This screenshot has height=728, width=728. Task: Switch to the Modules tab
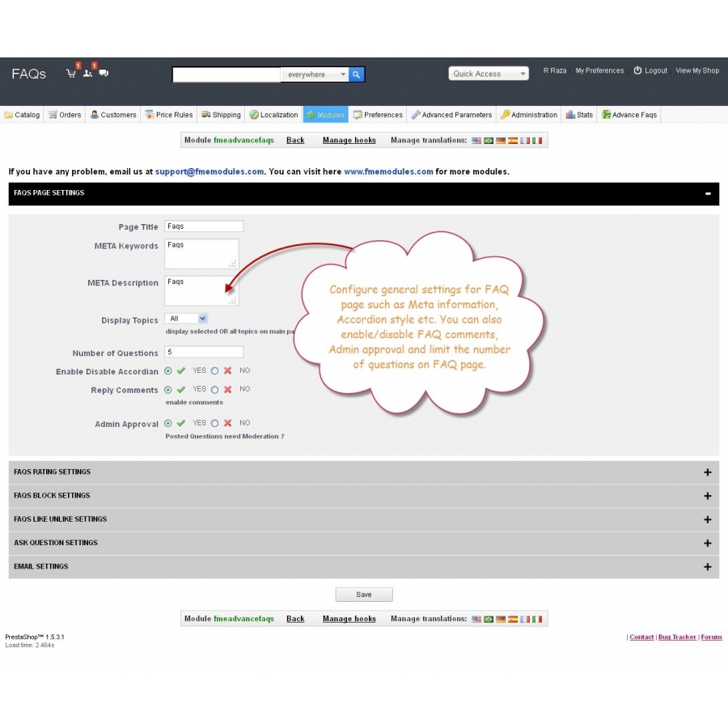point(325,114)
